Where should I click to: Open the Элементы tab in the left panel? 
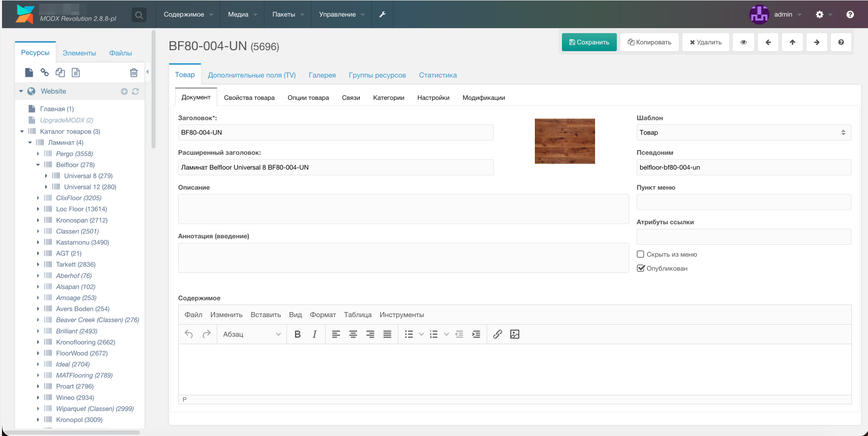click(79, 53)
